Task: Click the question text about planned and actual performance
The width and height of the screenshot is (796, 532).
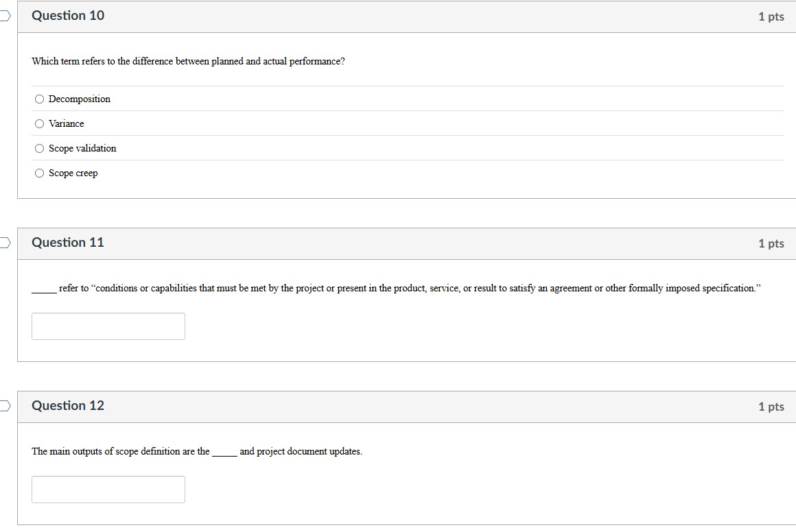Action: pos(188,62)
